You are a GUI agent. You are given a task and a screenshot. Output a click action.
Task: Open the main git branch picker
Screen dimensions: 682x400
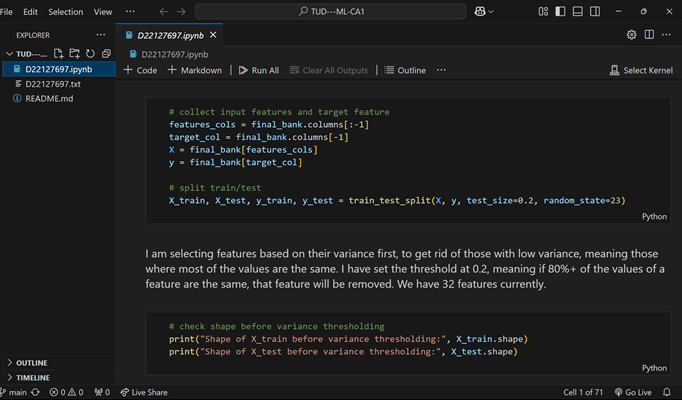tap(13, 392)
